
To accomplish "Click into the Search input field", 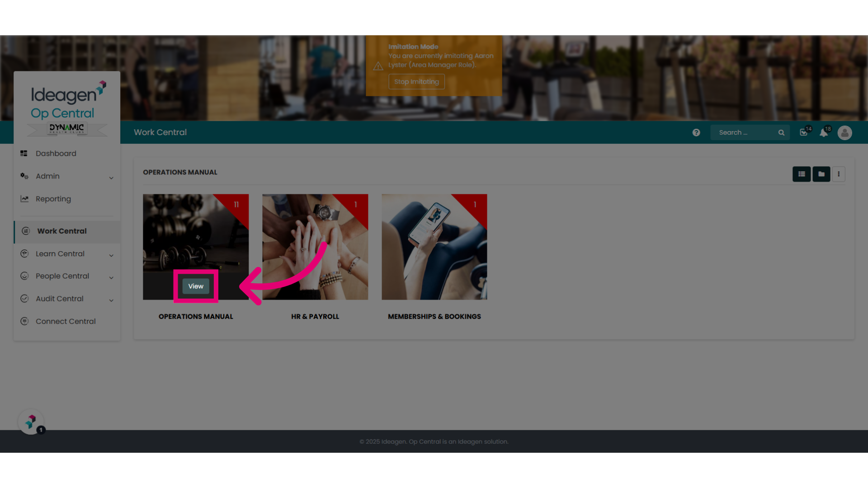I will point(745,132).
